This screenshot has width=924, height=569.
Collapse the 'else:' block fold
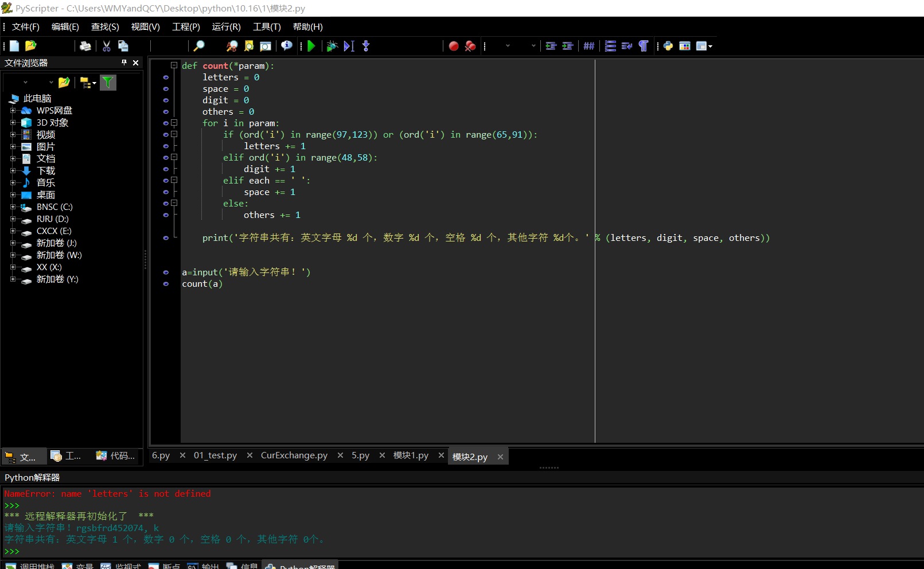[x=174, y=203]
